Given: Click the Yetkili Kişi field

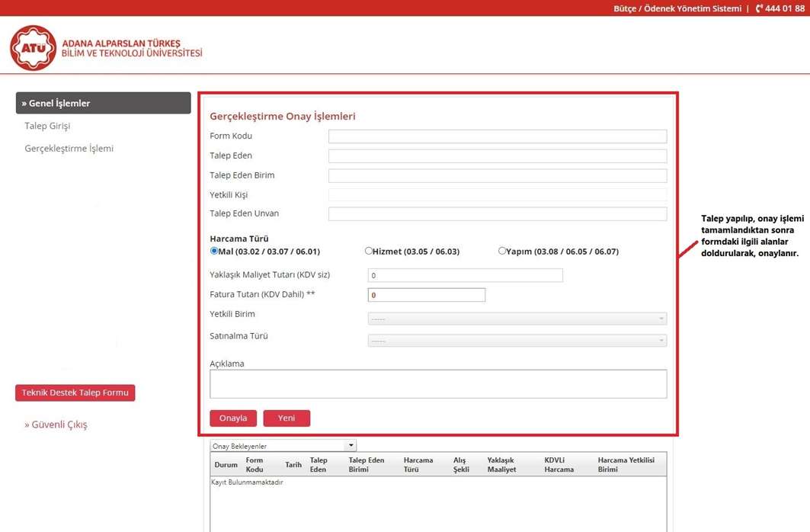Looking at the screenshot, I should 498,194.
